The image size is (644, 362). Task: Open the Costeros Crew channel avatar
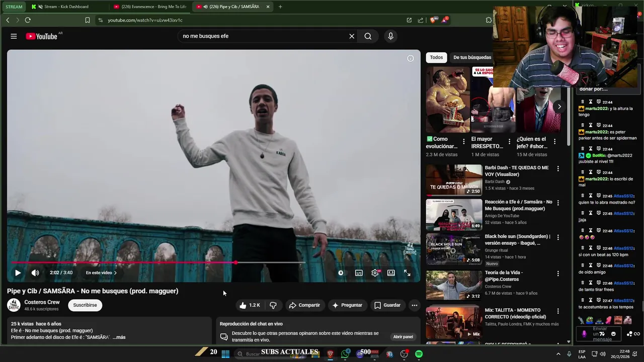click(14, 305)
